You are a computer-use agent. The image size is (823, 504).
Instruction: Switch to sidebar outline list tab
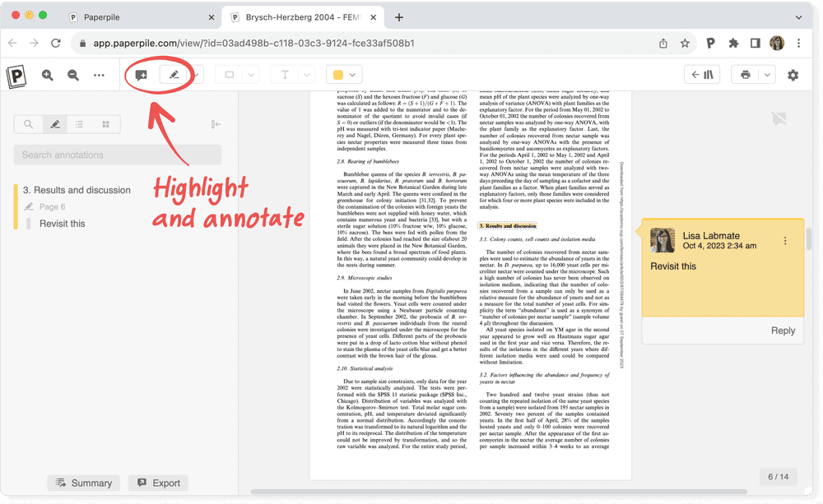79,124
